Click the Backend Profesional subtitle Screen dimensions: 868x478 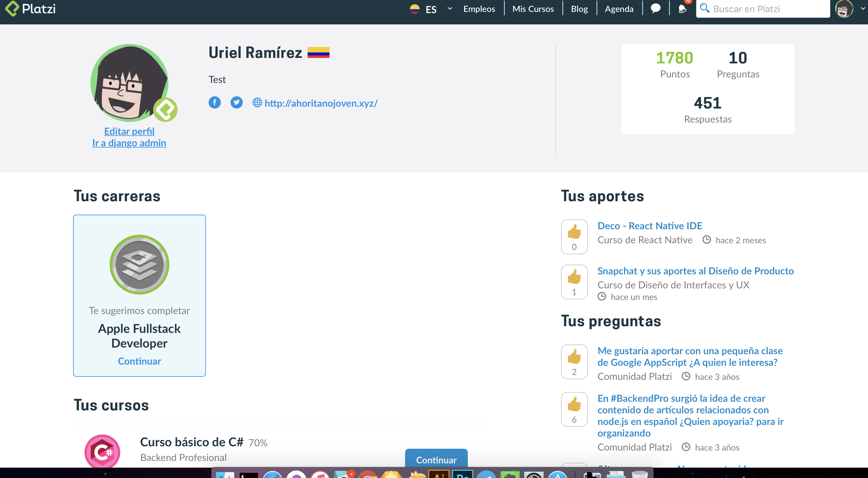click(x=183, y=457)
